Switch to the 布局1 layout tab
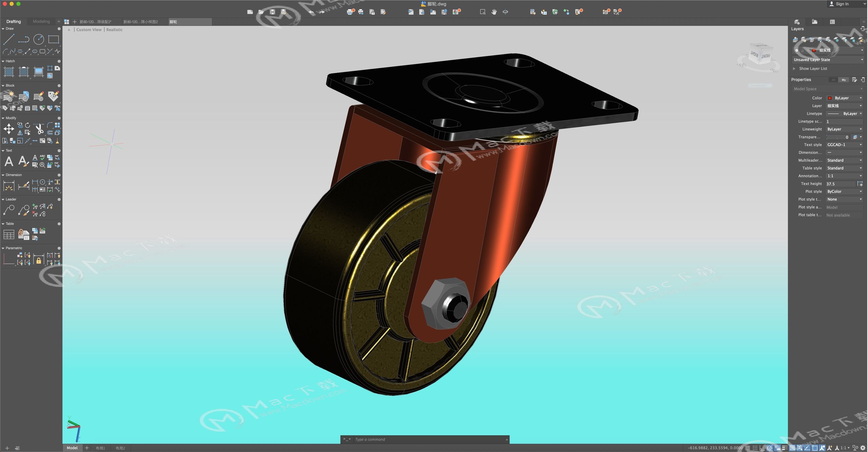This screenshot has width=868, height=452. click(x=100, y=448)
